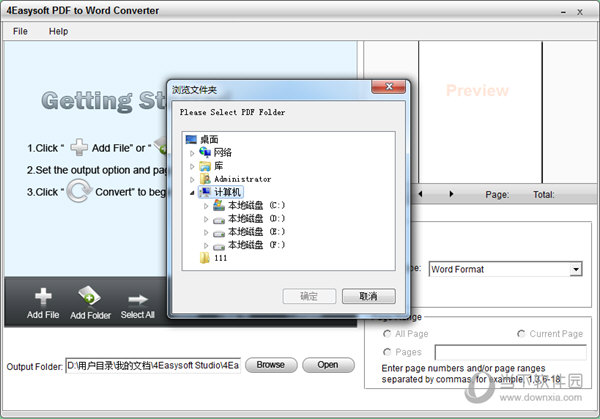Select the 本地磁盘 (F:) label
This screenshot has width=600, height=419.
click(256, 245)
